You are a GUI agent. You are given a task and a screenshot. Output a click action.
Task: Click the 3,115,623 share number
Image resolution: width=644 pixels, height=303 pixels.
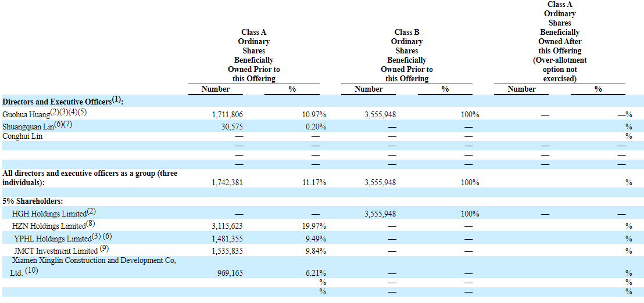227,226
